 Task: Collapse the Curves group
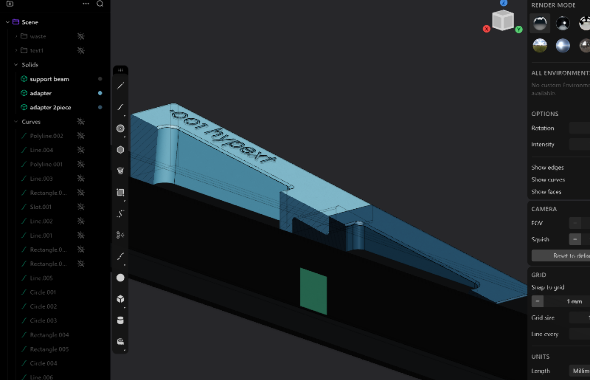(x=16, y=122)
